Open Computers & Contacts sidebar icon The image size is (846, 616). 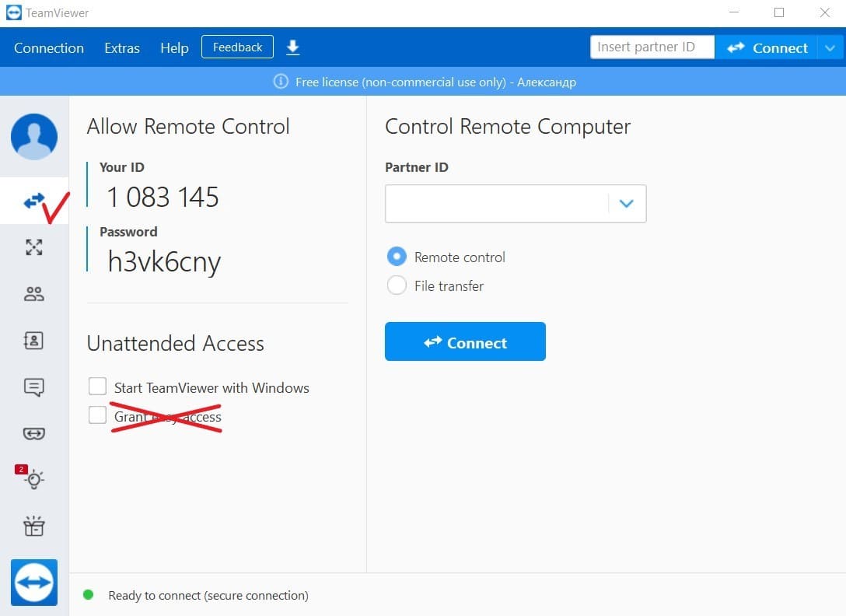(34, 340)
